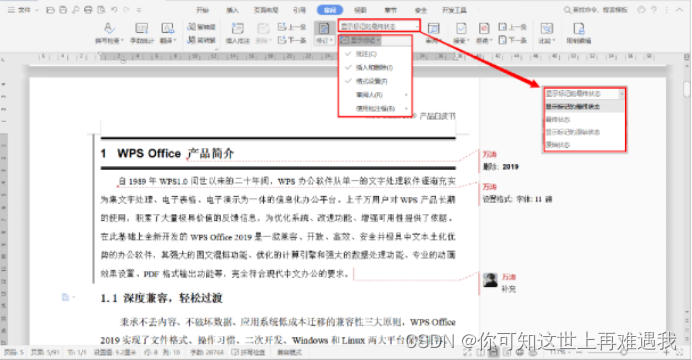Click 页面: 5/91 in status bar
Screen dimensions: 692x360
coord(44,352)
